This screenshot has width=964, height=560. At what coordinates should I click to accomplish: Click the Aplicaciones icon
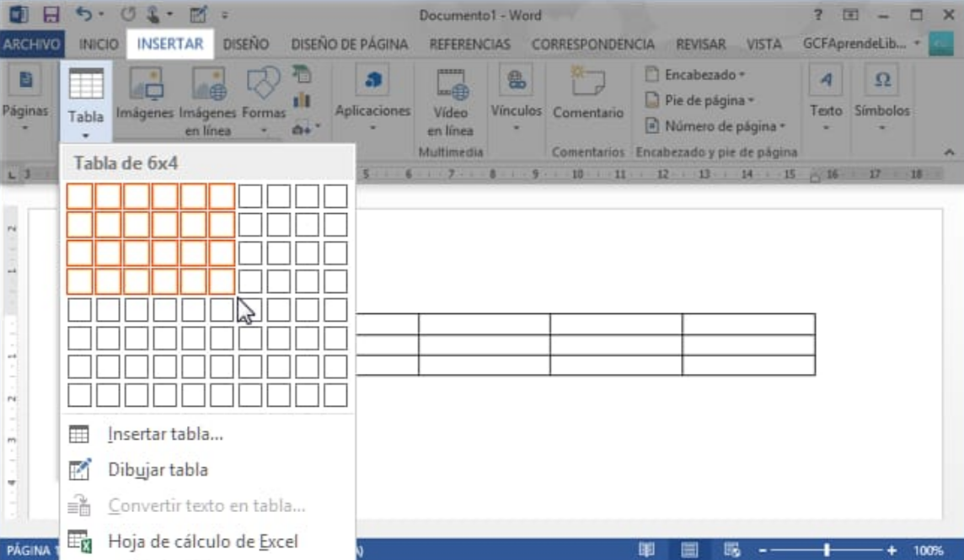[372, 83]
